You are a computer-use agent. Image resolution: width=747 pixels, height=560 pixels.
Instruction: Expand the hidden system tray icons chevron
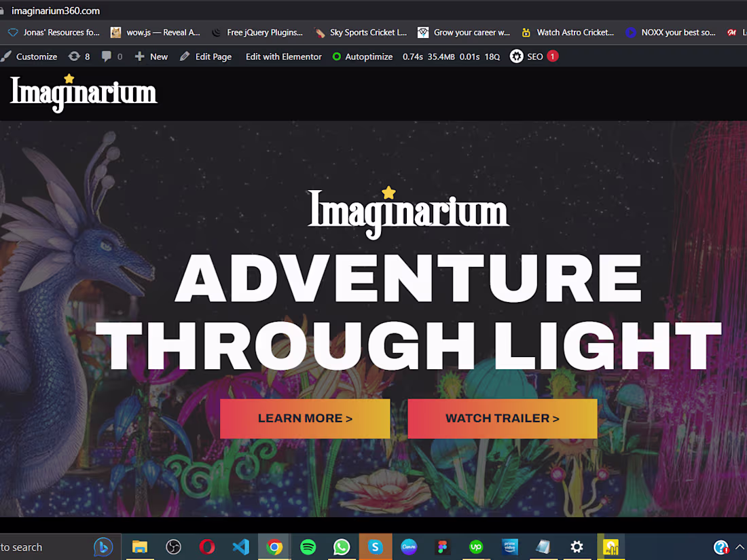point(740,547)
